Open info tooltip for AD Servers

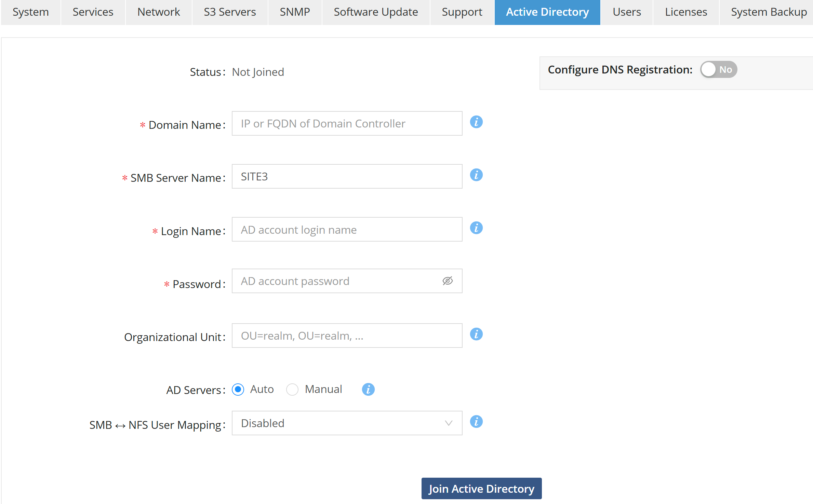coord(368,389)
